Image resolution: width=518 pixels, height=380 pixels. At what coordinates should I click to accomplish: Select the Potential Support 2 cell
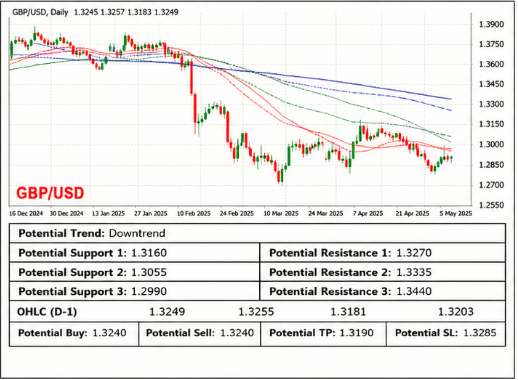tap(134, 272)
